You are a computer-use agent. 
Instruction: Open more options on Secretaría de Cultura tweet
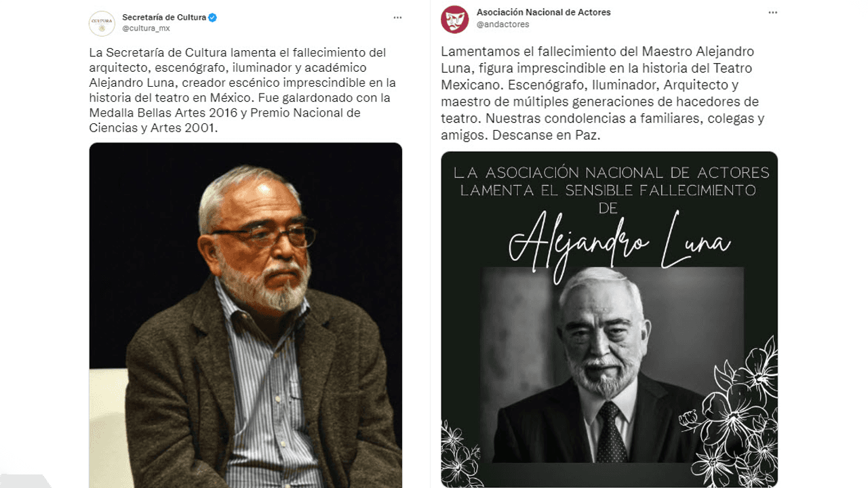[397, 18]
